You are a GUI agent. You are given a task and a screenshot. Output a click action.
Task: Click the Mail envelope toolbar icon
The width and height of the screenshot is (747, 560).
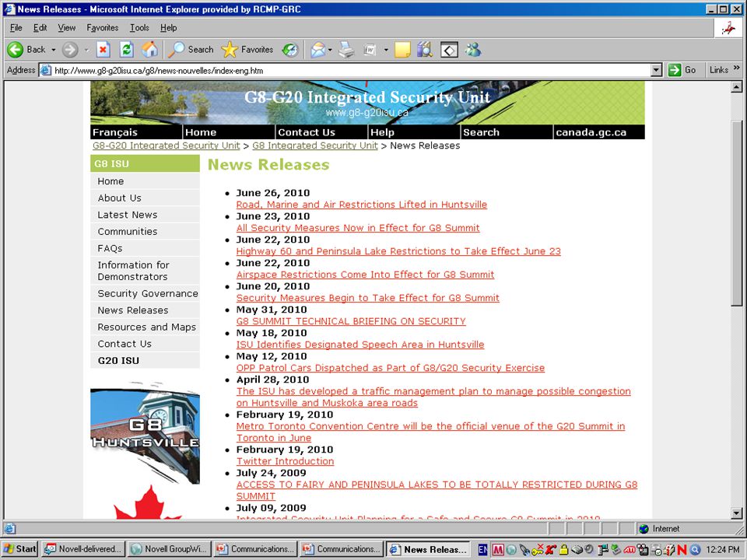click(x=317, y=50)
